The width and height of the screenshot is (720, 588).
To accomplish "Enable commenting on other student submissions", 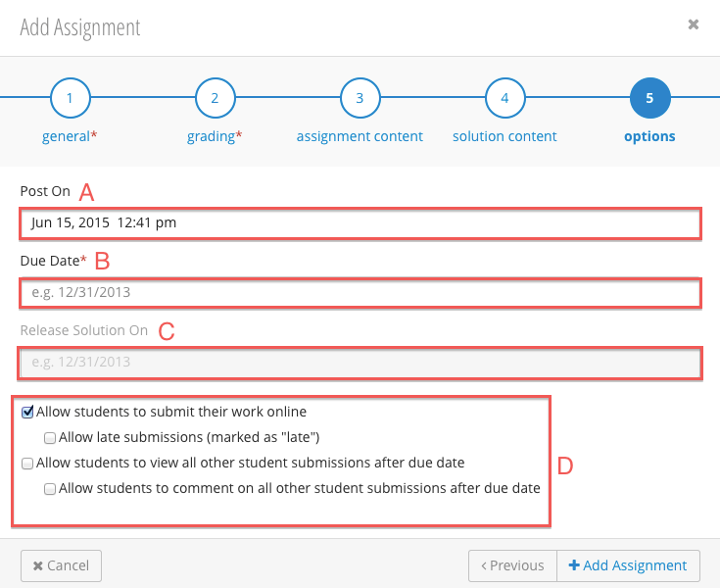I will pos(50,489).
